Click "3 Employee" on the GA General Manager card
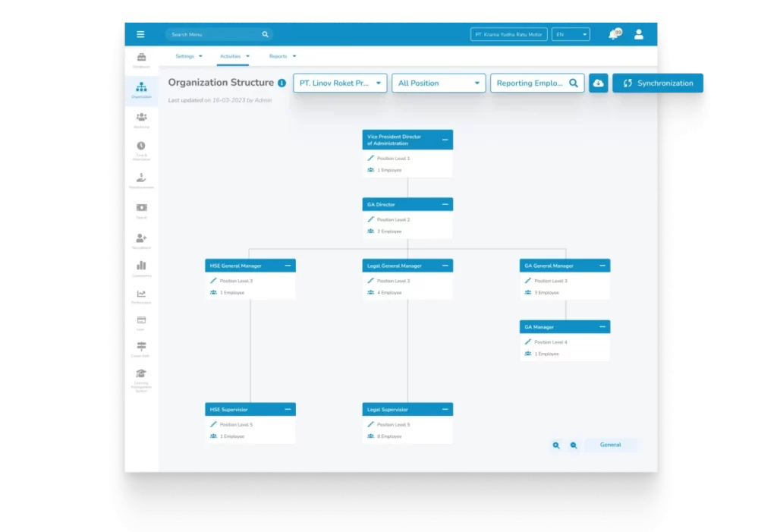The height and width of the screenshot is (532, 777). pyautogui.click(x=546, y=292)
